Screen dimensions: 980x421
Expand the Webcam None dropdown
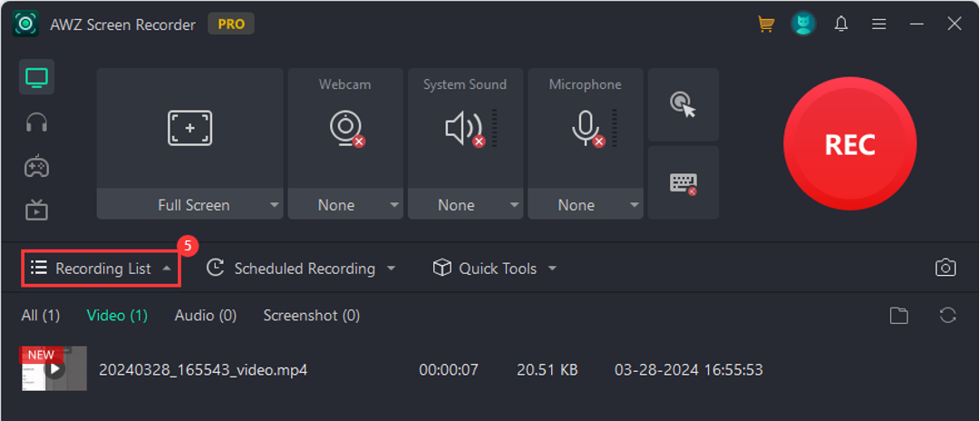point(393,205)
